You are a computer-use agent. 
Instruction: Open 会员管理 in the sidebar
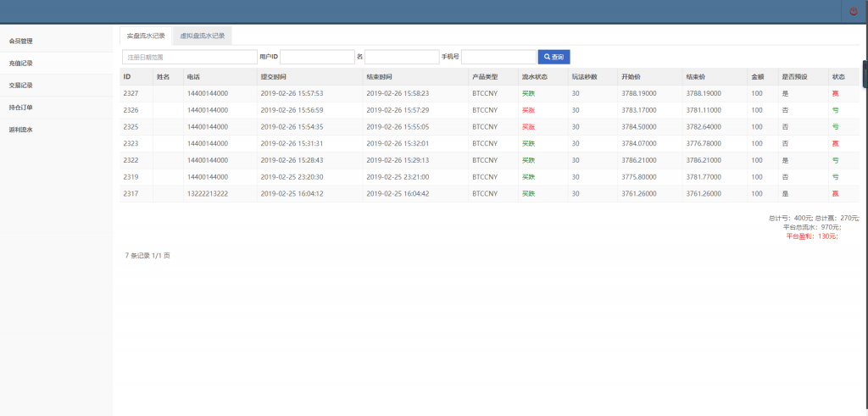pos(21,41)
